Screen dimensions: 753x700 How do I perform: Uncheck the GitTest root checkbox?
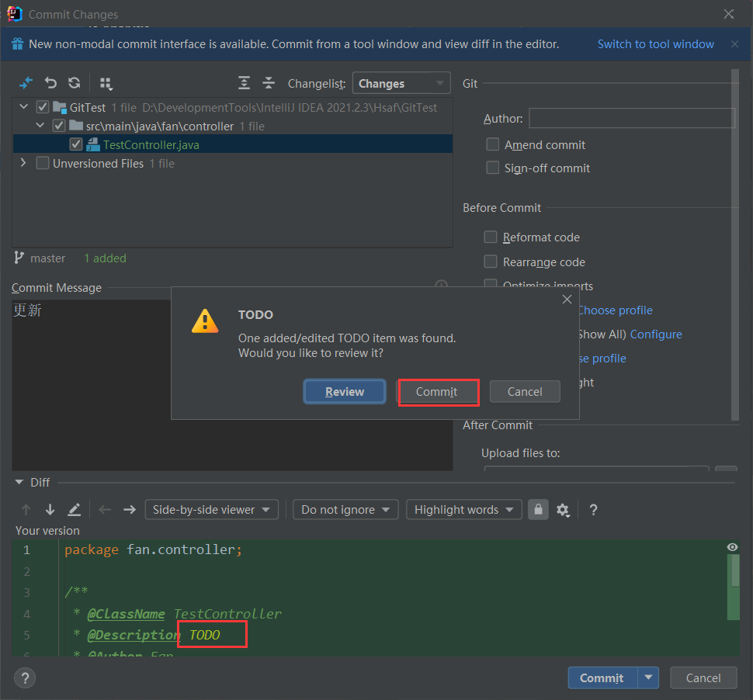[x=42, y=106]
